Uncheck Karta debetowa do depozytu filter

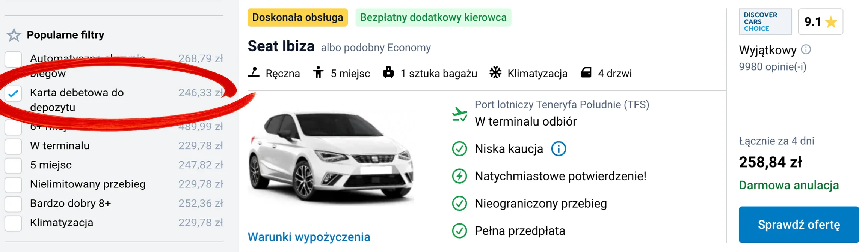pyautogui.click(x=14, y=94)
